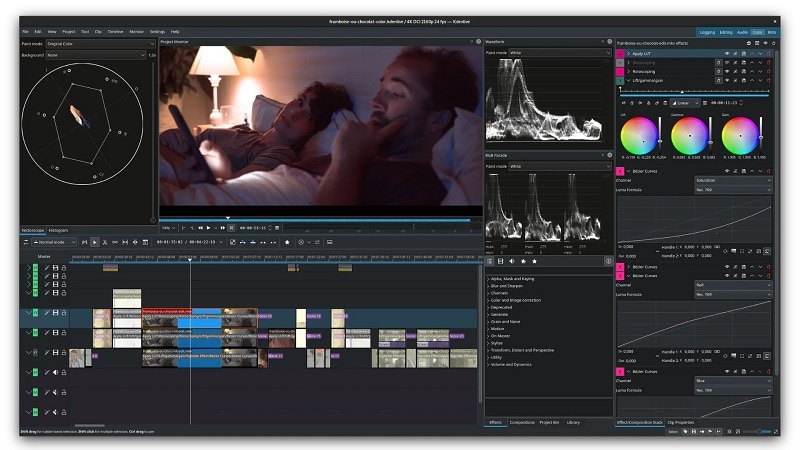The height and width of the screenshot is (450, 800).
Task: Delete the Lift/gamma/gain effect with the trash icon
Action: click(768, 81)
